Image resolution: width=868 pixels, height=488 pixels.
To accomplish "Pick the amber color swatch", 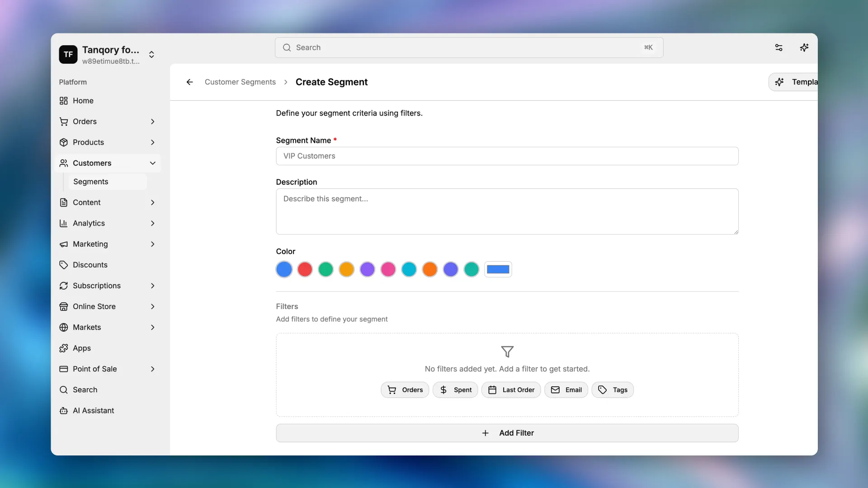I will coord(346,269).
